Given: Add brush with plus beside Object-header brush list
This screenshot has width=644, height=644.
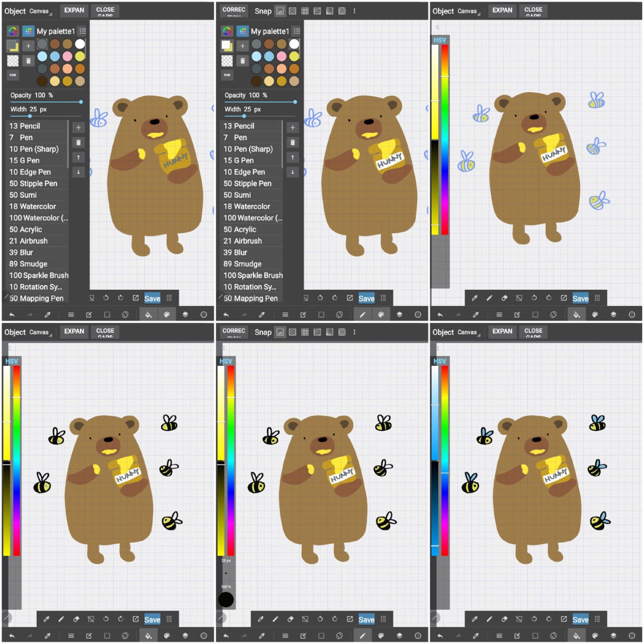Looking at the screenshot, I should (x=78, y=128).
